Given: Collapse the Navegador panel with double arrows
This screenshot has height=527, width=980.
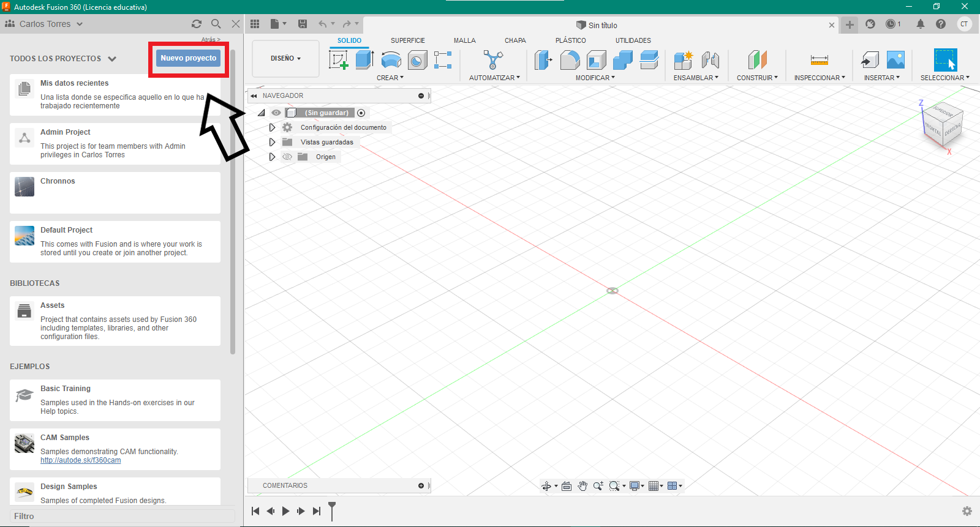Looking at the screenshot, I should (254, 96).
